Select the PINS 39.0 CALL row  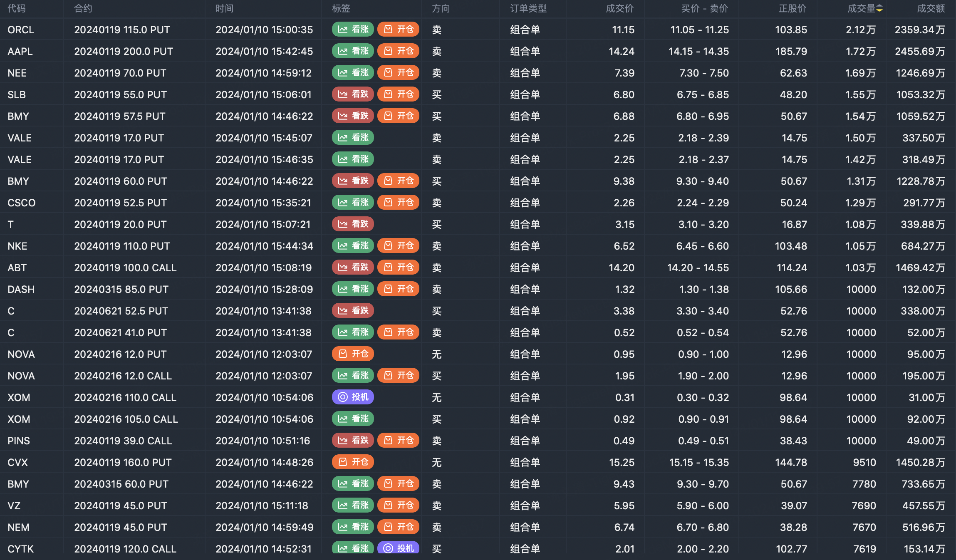click(123, 441)
